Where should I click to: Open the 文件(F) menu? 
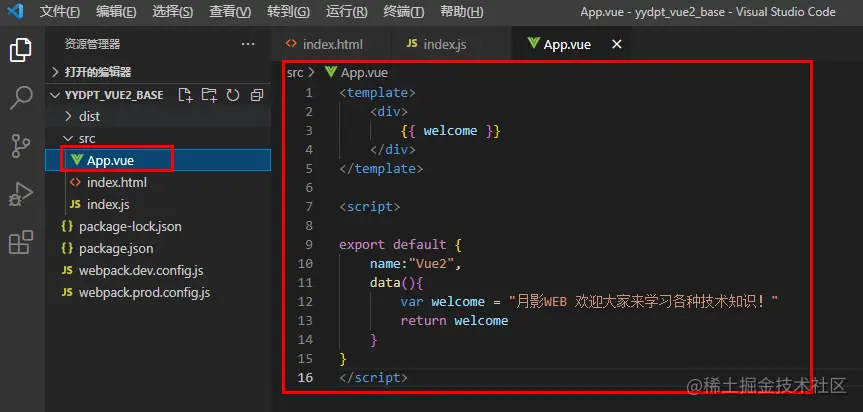coord(59,12)
